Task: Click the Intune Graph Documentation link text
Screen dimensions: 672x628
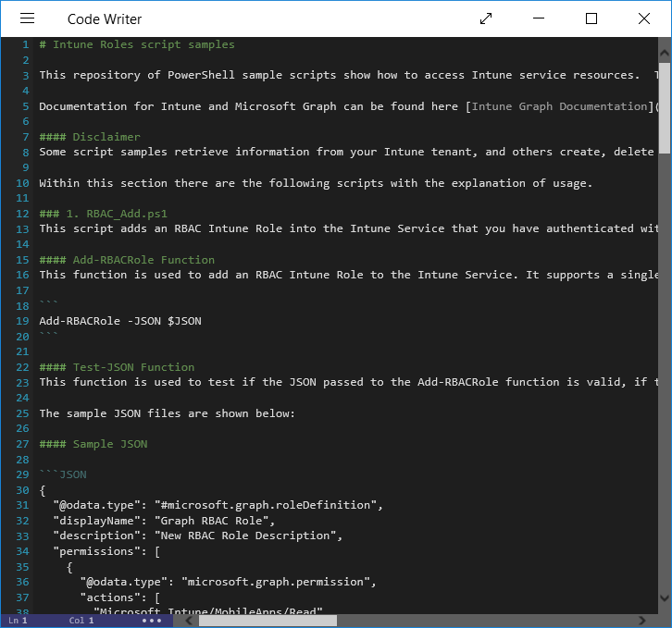Action: coord(559,106)
